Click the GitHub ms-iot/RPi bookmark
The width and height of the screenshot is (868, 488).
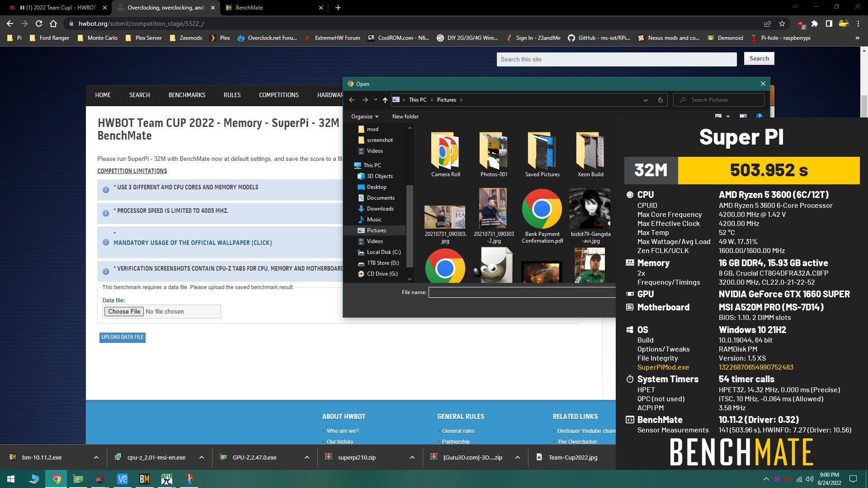click(599, 38)
